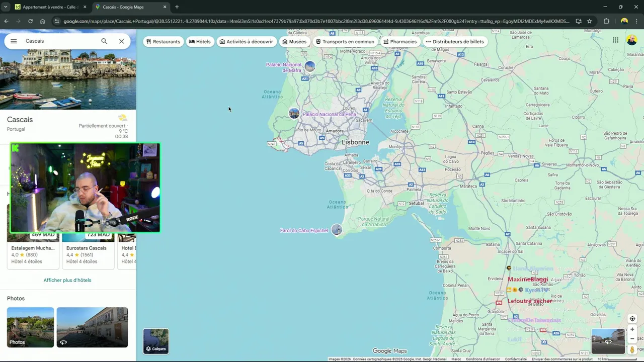Open the Google apps grid

615,40
